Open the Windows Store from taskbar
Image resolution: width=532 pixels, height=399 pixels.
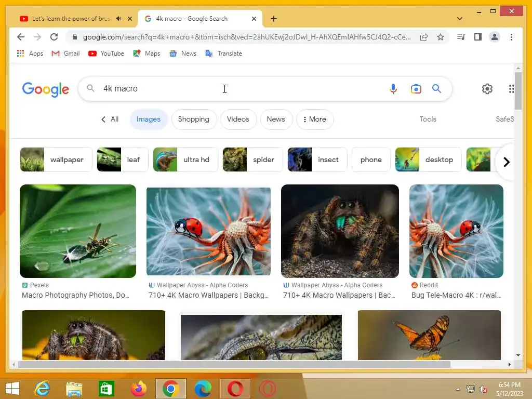[107, 389]
